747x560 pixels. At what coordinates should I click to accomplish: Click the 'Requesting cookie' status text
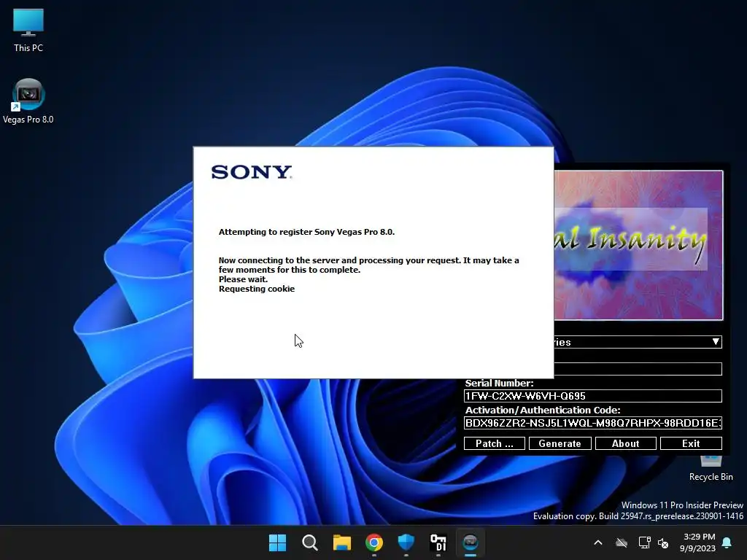[x=257, y=289]
